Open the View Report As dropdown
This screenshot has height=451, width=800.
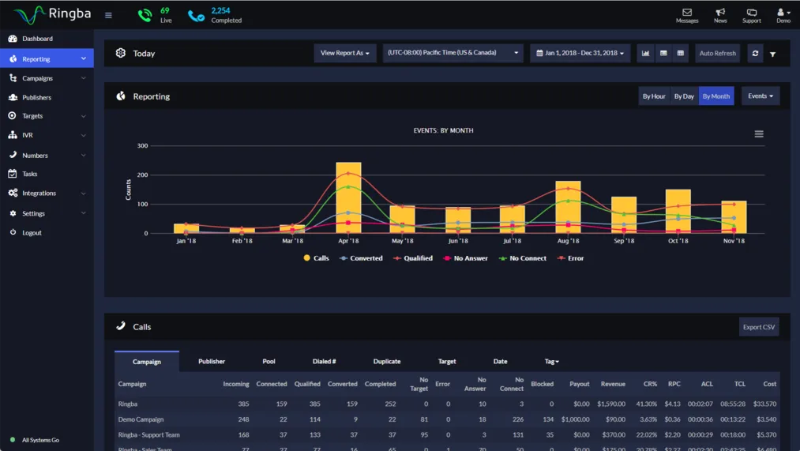345,53
